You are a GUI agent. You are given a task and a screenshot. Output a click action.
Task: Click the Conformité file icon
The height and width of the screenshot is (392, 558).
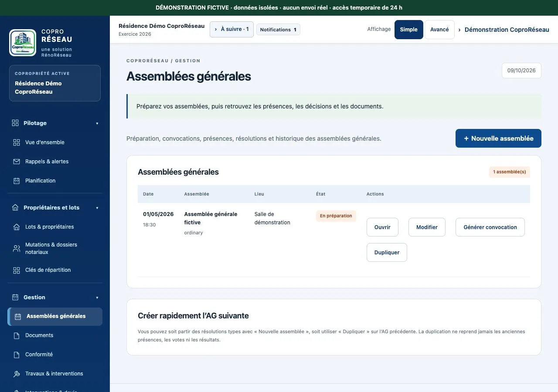point(17,355)
